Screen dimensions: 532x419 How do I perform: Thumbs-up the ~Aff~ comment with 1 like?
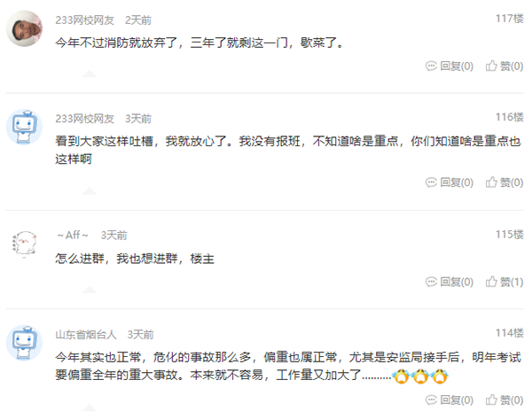[491, 282]
